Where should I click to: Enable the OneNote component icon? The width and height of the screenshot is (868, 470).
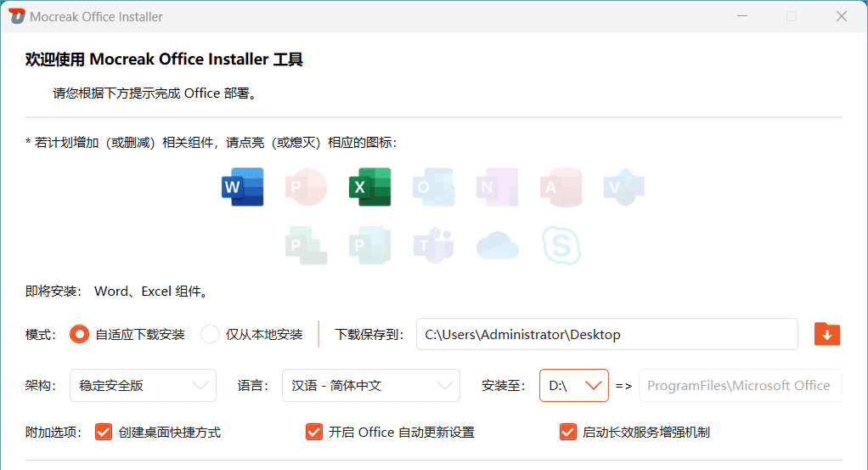point(497,187)
